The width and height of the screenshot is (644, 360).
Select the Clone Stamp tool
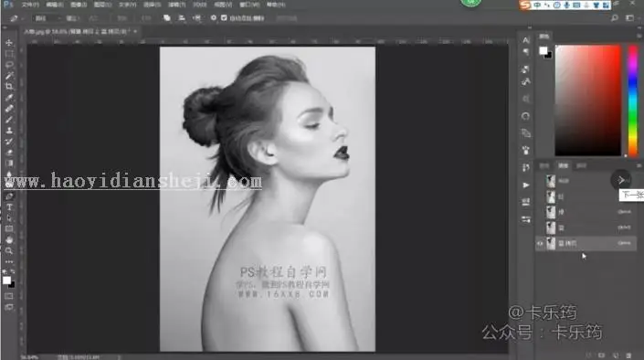[9, 131]
